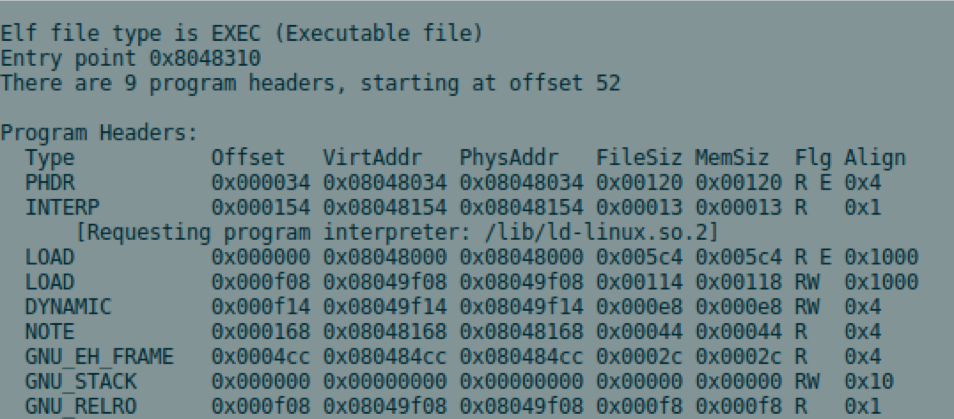Click the DYNAMIC segment type
The width and height of the screenshot is (954, 419).
(x=68, y=306)
